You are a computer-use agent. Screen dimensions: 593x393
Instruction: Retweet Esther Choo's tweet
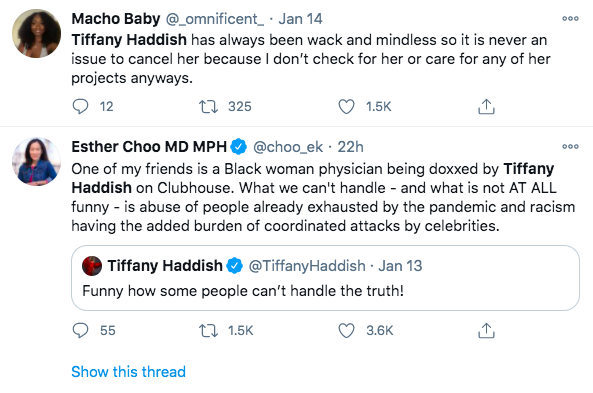coord(208,330)
